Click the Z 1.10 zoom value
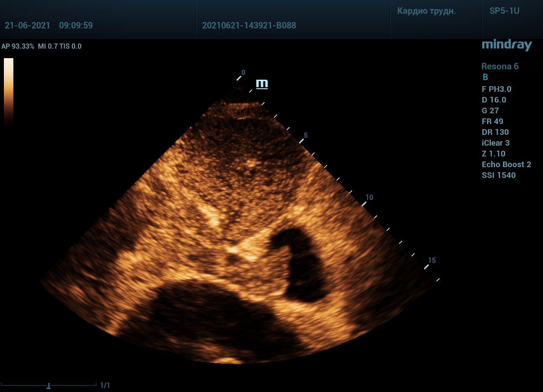Screen dimensions: 543x392 [493, 154]
